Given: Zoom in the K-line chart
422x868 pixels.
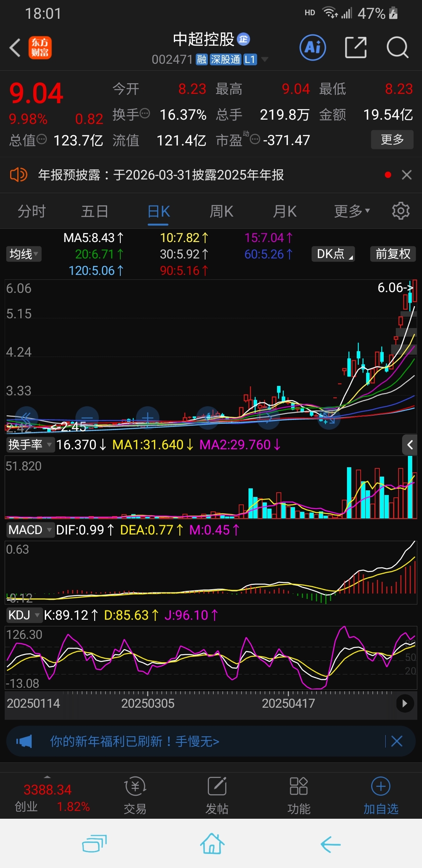Looking at the screenshot, I should (x=147, y=418).
